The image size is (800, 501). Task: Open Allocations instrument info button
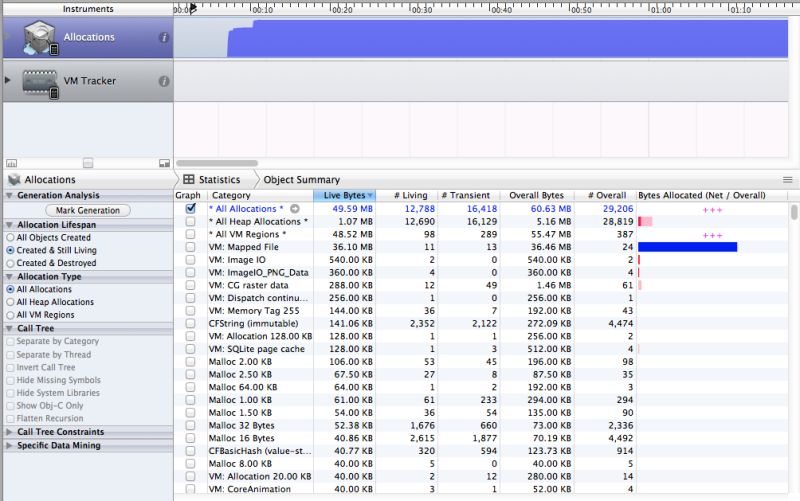click(x=164, y=38)
